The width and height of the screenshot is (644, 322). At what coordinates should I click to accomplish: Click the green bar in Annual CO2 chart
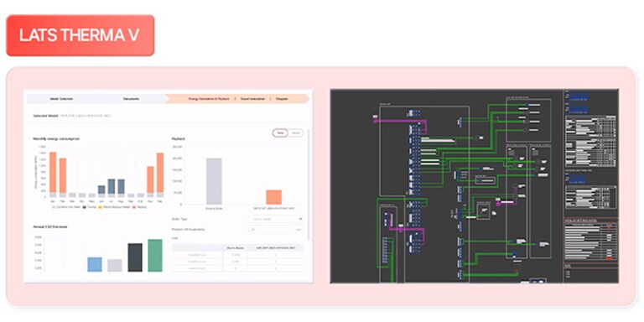[x=155, y=256]
